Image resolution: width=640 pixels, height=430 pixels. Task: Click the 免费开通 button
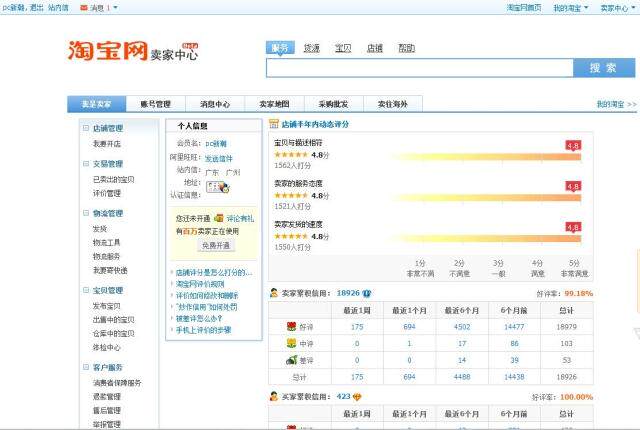(216, 245)
